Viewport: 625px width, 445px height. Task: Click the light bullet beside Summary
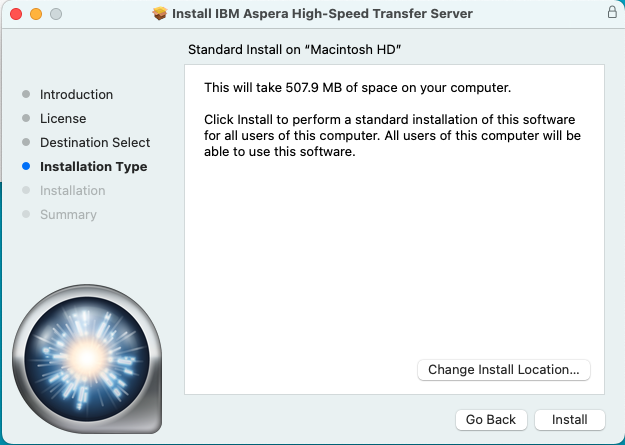coord(26,214)
